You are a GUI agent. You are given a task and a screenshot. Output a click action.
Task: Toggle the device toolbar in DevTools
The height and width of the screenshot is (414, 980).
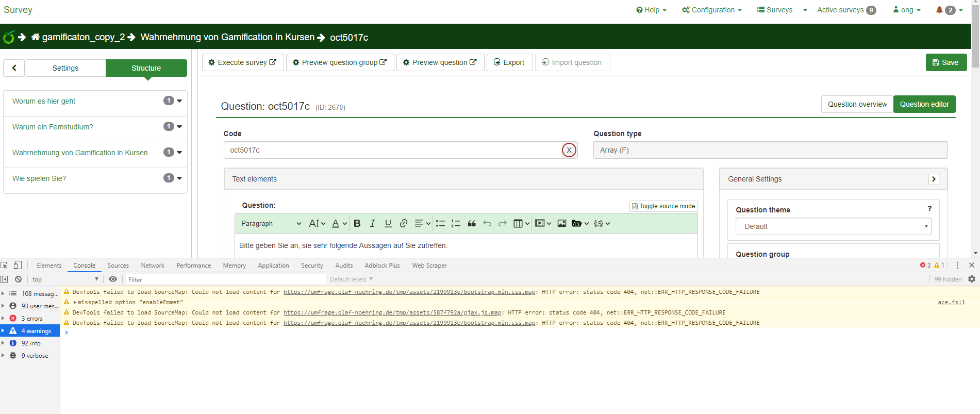[18, 266]
